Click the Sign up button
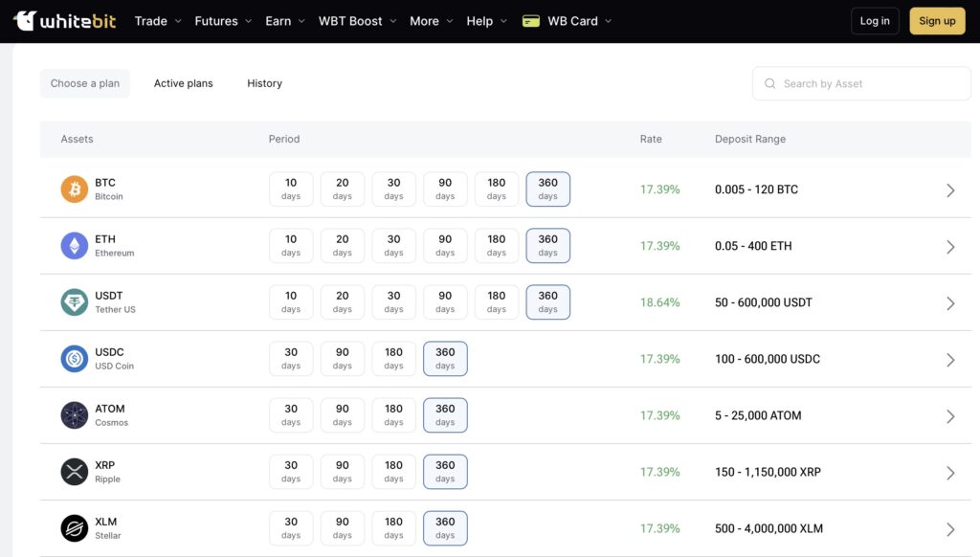 (x=937, y=21)
